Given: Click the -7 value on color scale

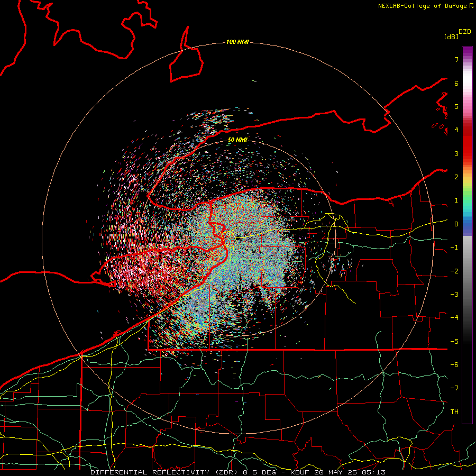Looking at the screenshot, I should (454, 388).
